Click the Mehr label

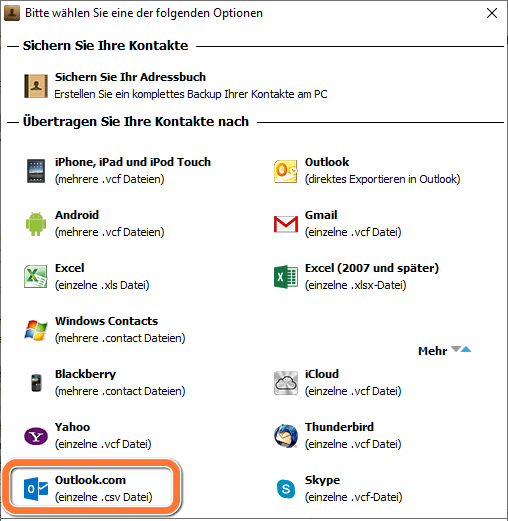coord(432,351)
